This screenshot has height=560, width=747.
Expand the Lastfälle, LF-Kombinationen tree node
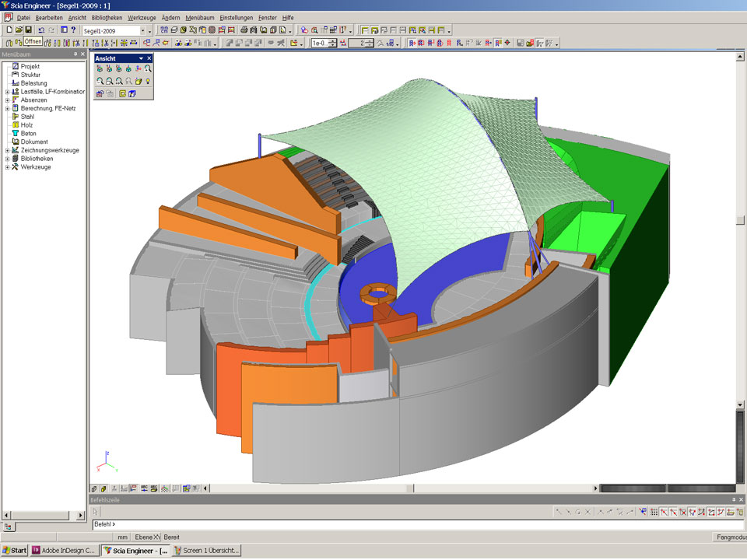(7, 92)
